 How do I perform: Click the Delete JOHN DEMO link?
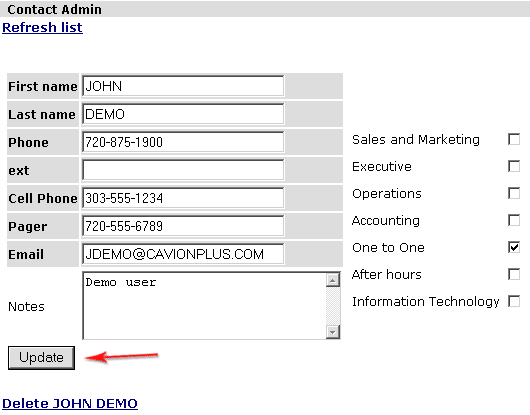pos(70,404)
